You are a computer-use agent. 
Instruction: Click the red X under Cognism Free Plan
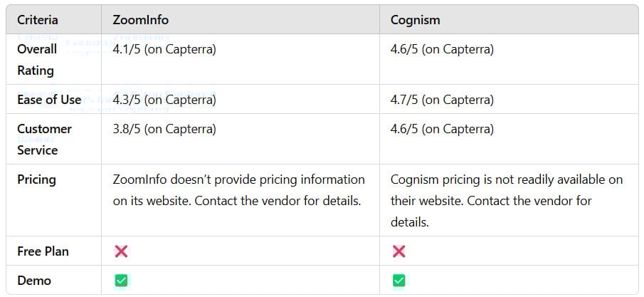point(398,251)
